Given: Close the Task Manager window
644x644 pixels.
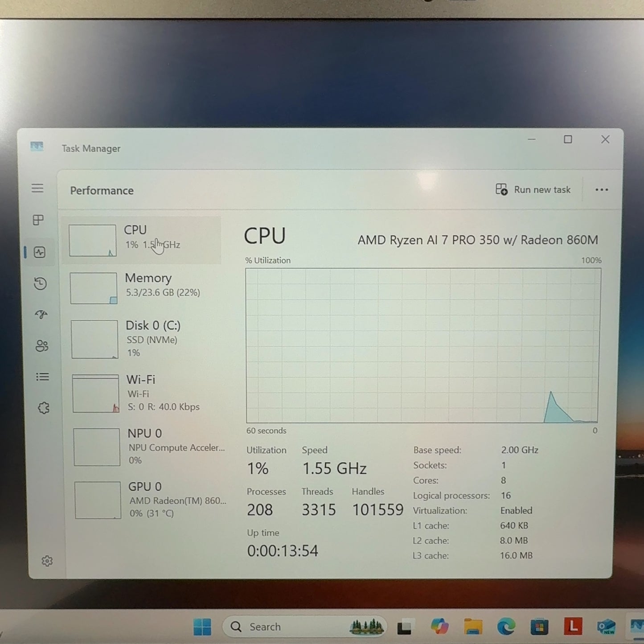Looking at the screenshot, I should tap(605, 139).
